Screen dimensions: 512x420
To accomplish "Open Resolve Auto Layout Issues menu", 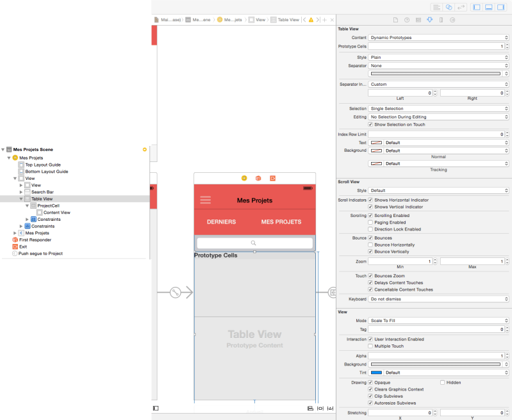I will point(330,408).
